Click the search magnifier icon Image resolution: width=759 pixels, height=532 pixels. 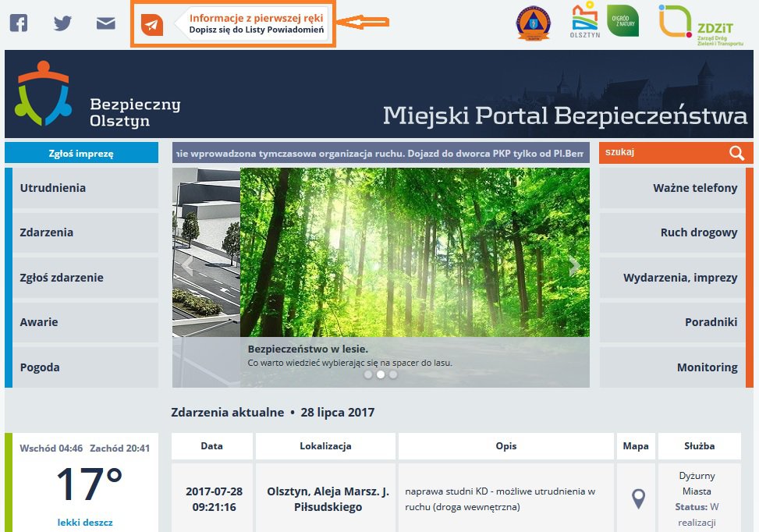(x=736, y=153)
